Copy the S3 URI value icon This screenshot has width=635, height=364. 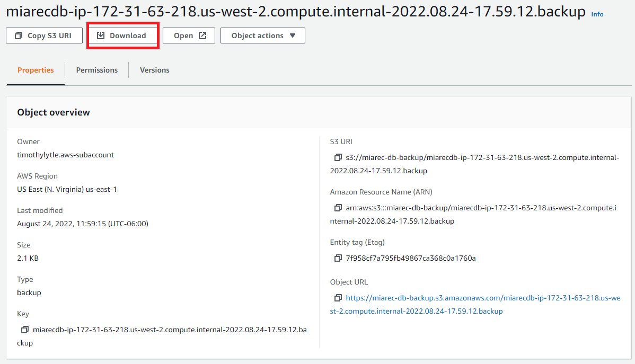click(338, 157)
